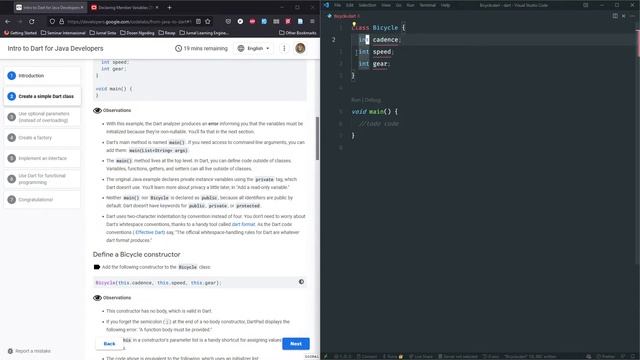Open the Selection menu in VS Code
Screen dimensions: 640x360
(367, 5)
